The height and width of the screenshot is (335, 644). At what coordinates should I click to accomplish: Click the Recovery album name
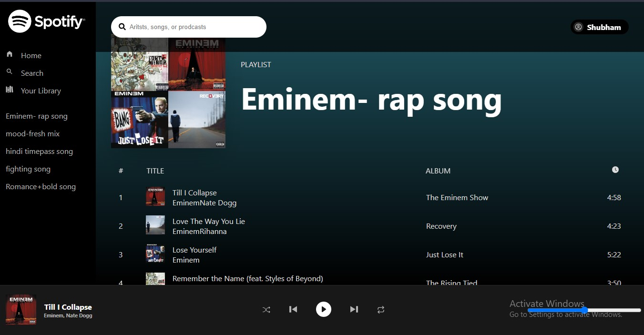tap(441, 226)
